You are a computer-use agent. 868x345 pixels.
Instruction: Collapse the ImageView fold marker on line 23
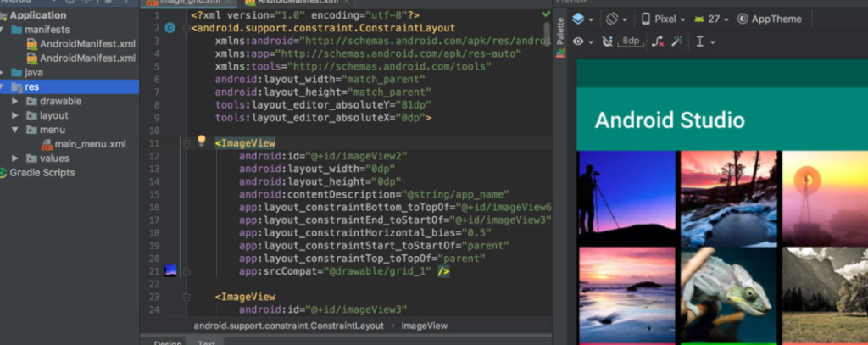(186, 297)
